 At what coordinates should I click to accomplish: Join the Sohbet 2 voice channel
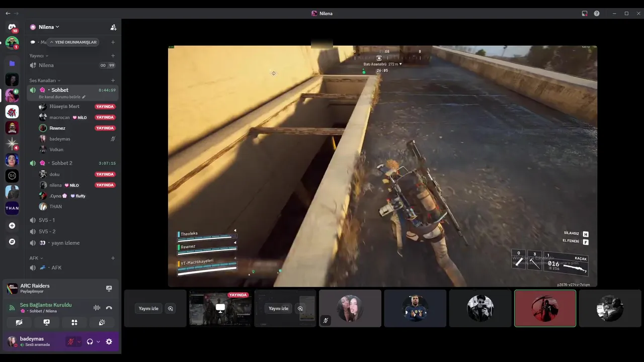tap(72, 163)
